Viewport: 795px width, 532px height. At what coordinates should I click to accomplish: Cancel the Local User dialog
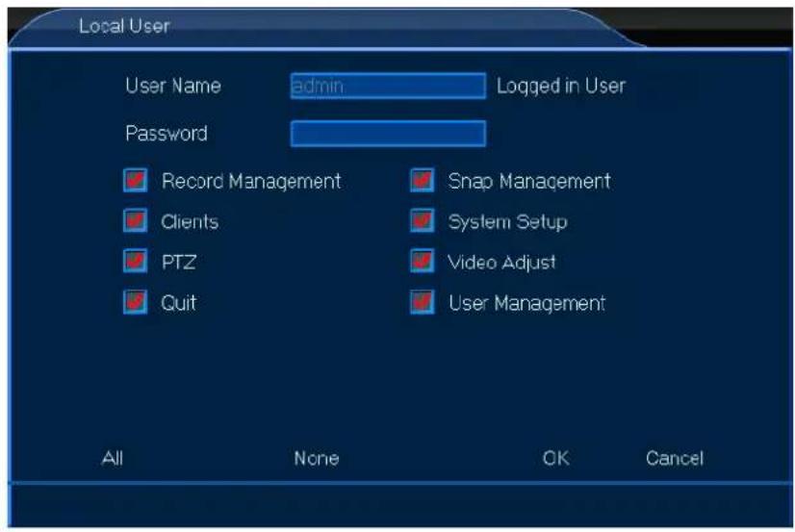[674, 459]
